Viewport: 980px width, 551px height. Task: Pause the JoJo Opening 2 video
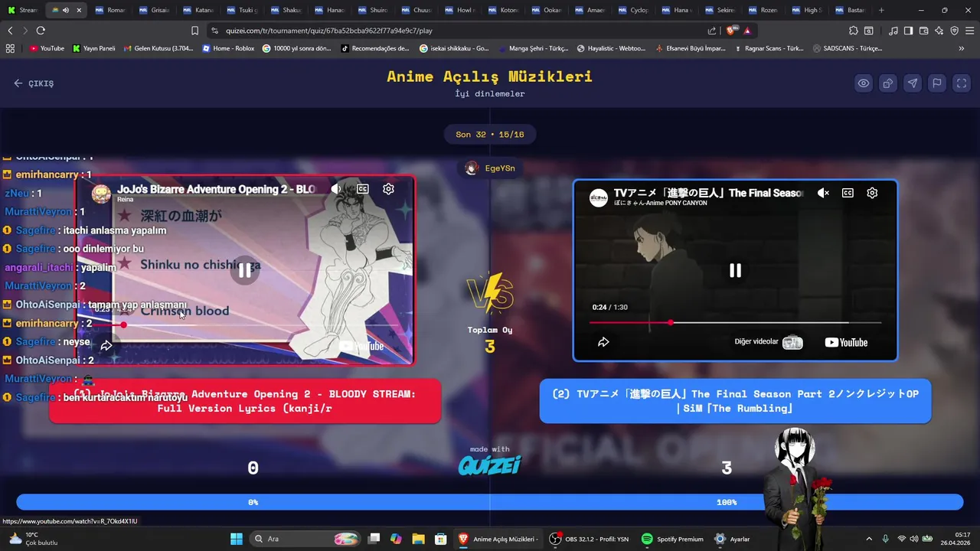[x=244, y=270]
